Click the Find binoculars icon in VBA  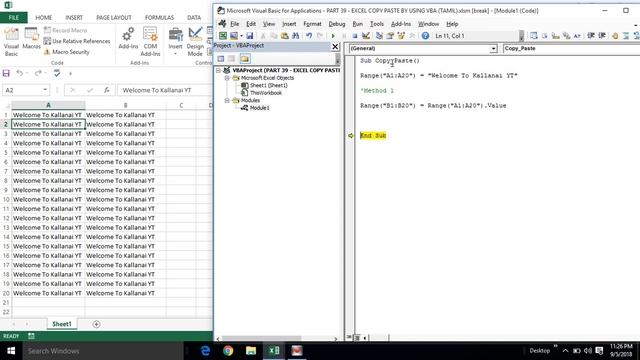click(x=295, y=36)
